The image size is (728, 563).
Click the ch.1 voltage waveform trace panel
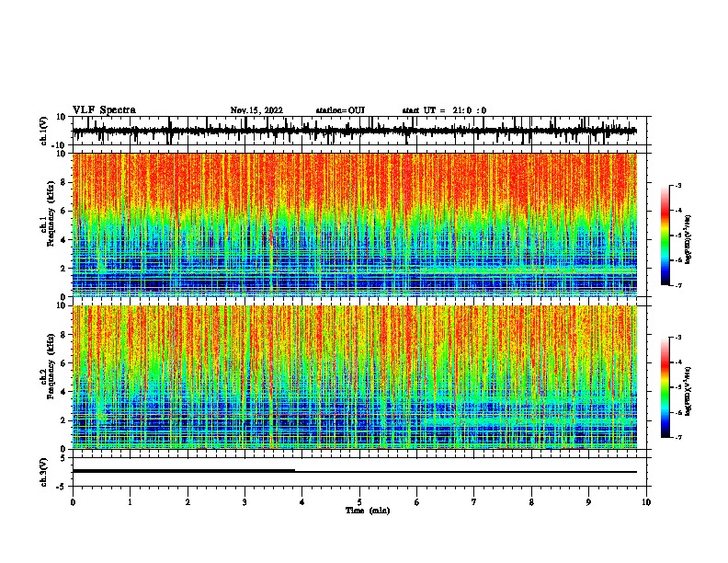(359, 131)
